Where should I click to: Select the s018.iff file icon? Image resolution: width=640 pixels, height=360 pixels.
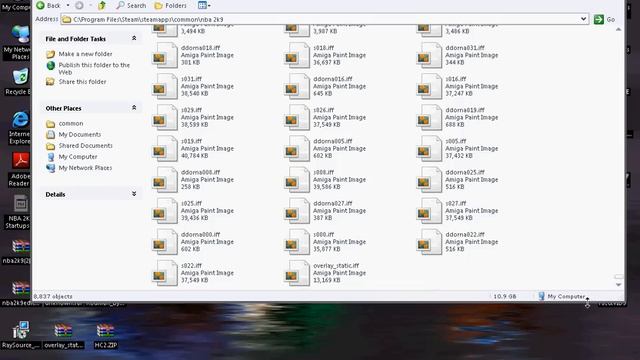[x=297, y=56]
